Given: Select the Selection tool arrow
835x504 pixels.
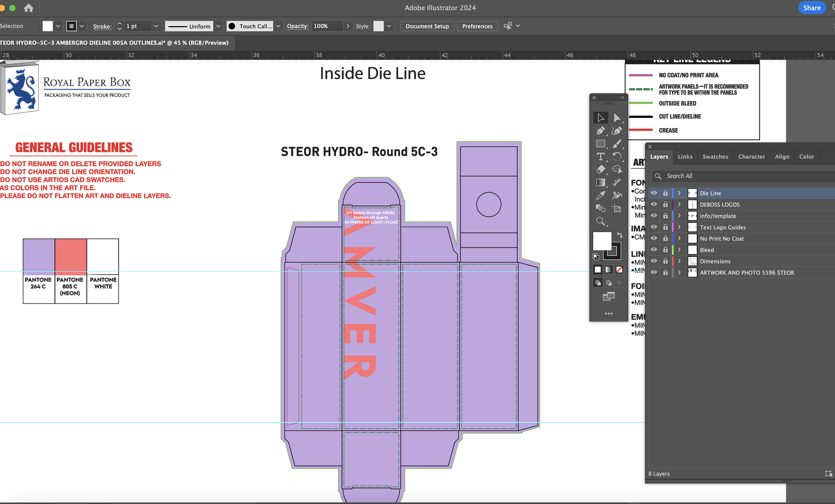Looking at the screenshot, I should [601, 118].
